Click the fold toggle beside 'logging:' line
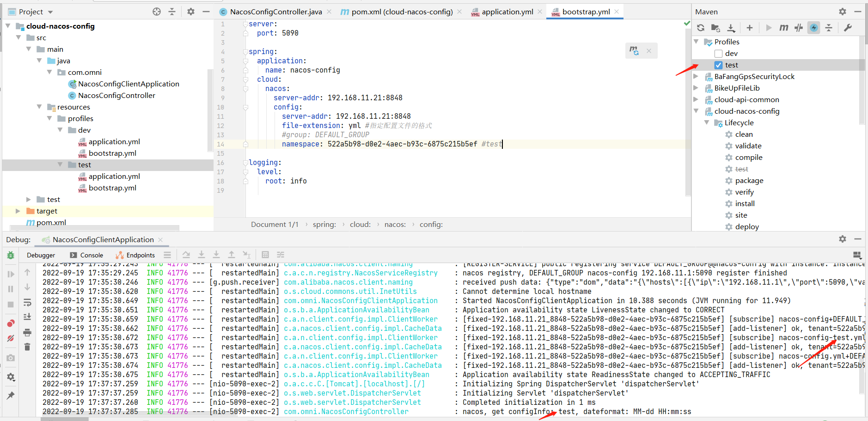 coord(245,163)
